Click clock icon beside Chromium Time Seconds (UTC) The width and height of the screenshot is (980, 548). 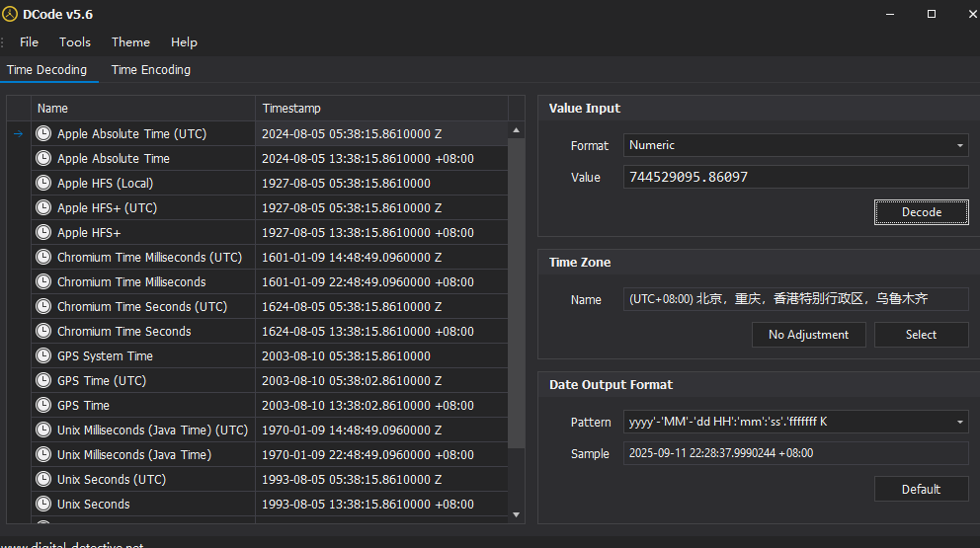click(x=43, y=306)
